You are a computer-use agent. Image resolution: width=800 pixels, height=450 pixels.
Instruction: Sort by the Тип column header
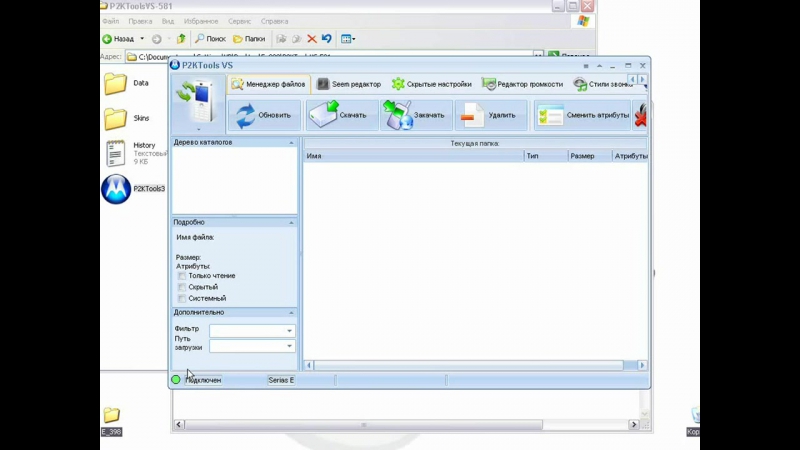point(546,156)
